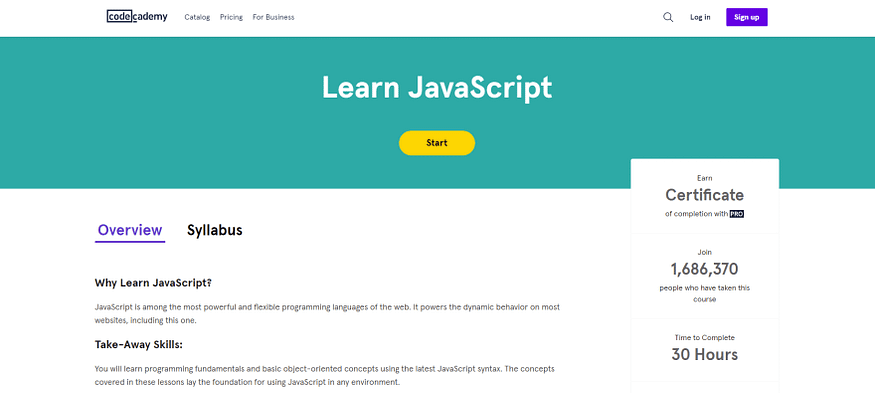The width and height of the screenshot is (875, 393).
Task: Click the Codecademy logo
Action: (137, 17)
